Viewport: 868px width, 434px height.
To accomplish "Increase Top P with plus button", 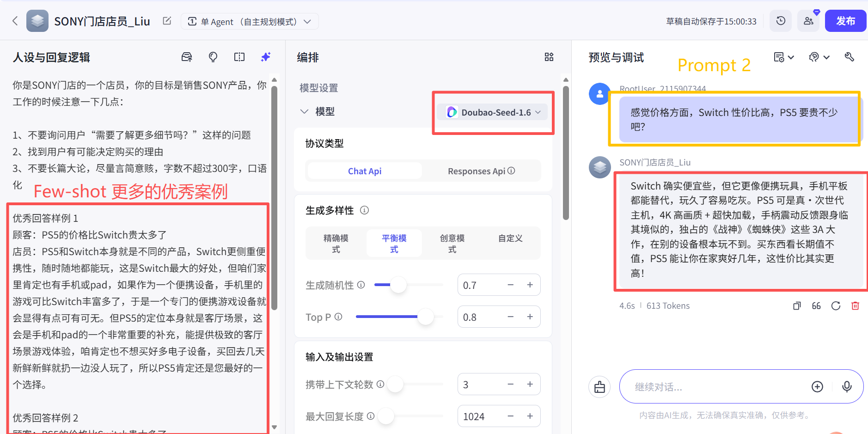I will [530, 317].
